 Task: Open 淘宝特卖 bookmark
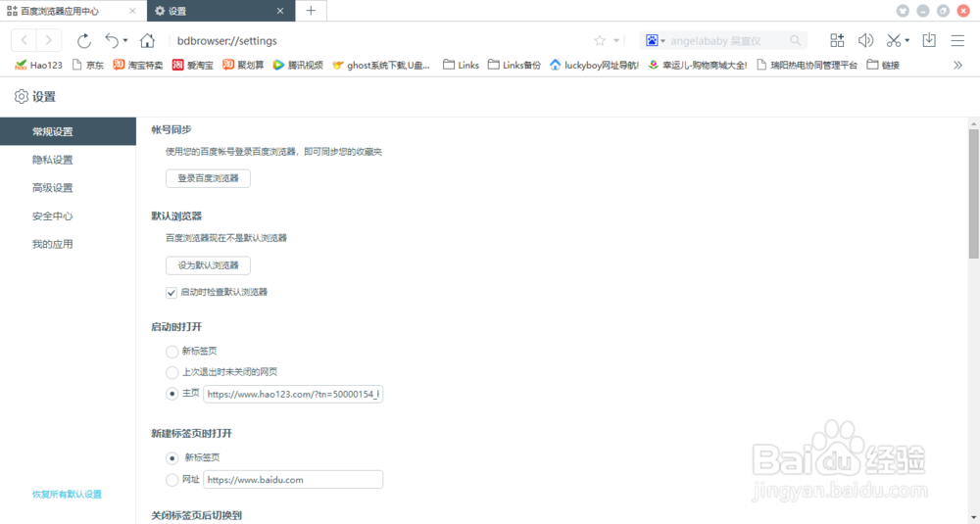137,65
